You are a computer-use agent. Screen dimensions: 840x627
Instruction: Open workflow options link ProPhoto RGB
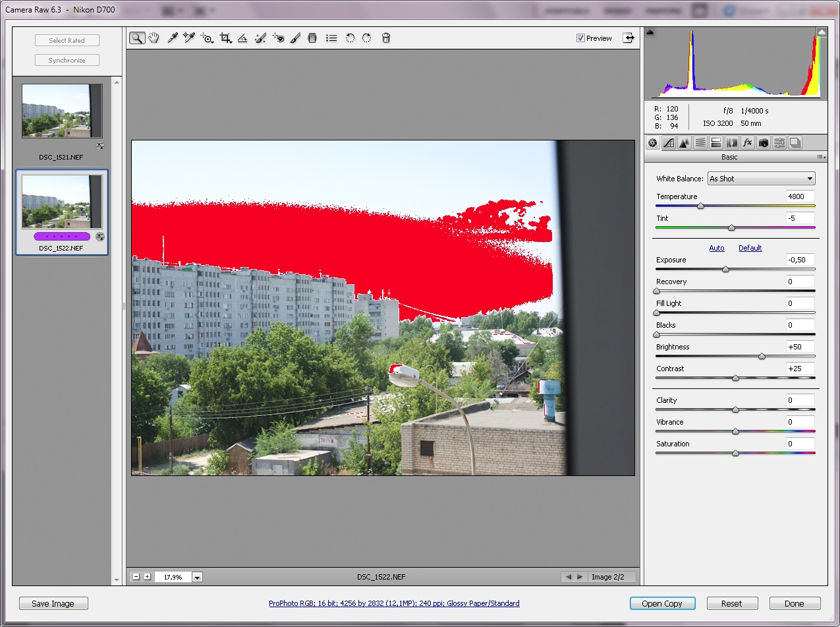click(x=394, y=603)
